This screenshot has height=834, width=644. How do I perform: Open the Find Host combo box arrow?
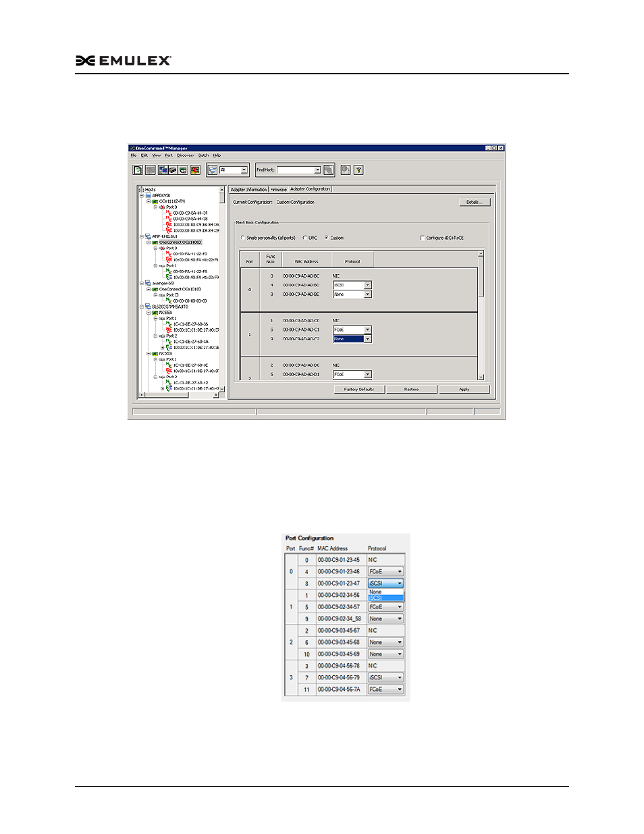pyautogui.click(x=317, y=170)
